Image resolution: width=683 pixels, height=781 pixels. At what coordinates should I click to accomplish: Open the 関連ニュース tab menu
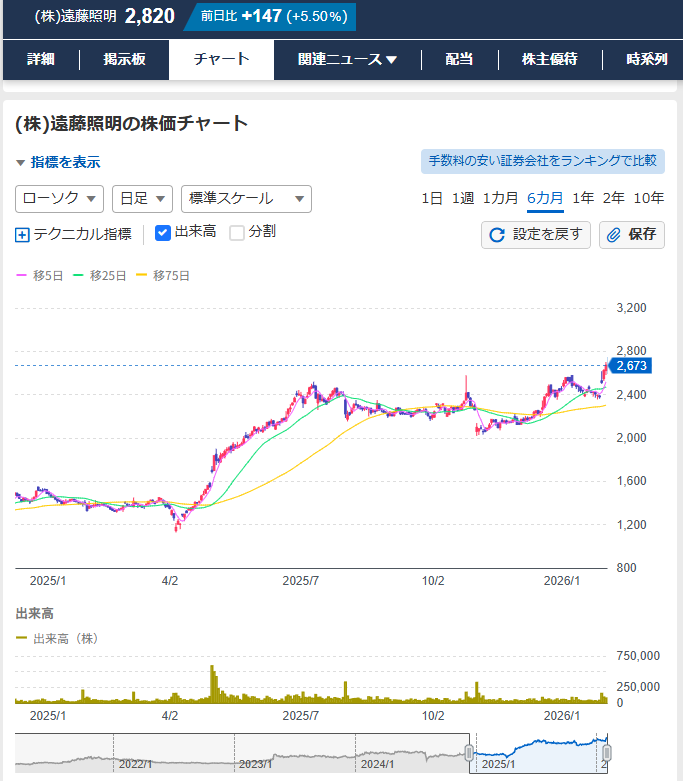coord(347,59)
